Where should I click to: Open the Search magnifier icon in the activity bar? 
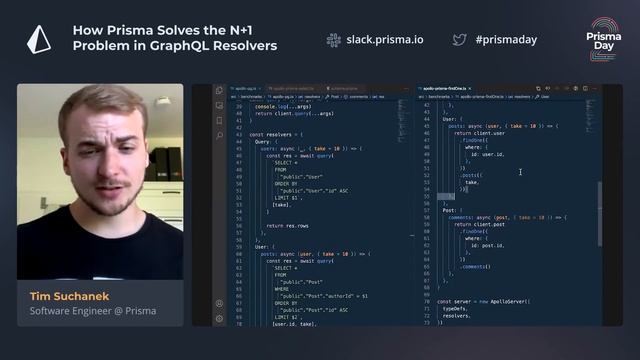[x=220, y=136]
